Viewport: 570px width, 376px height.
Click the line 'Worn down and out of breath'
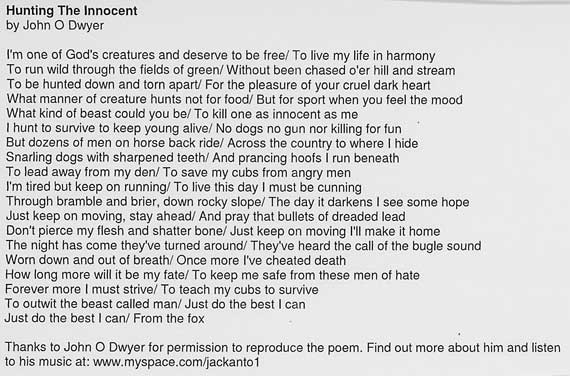(176, 260)
